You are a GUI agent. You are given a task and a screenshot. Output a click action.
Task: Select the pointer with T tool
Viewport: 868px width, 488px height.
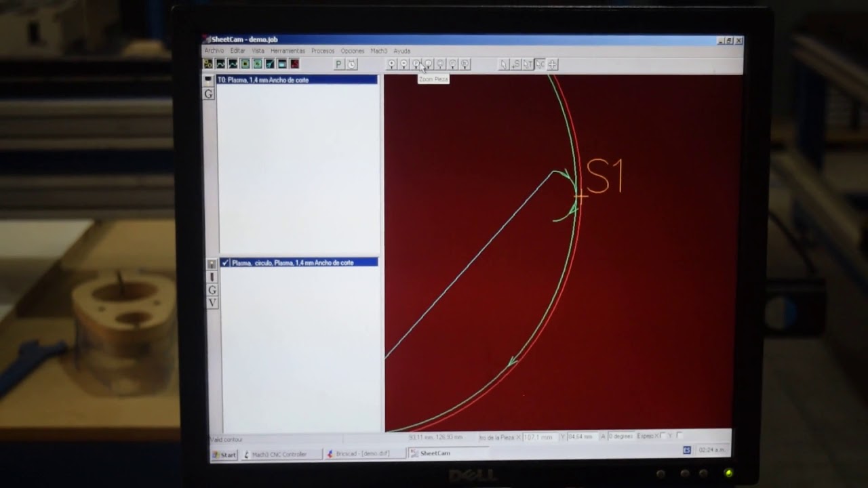528,64
